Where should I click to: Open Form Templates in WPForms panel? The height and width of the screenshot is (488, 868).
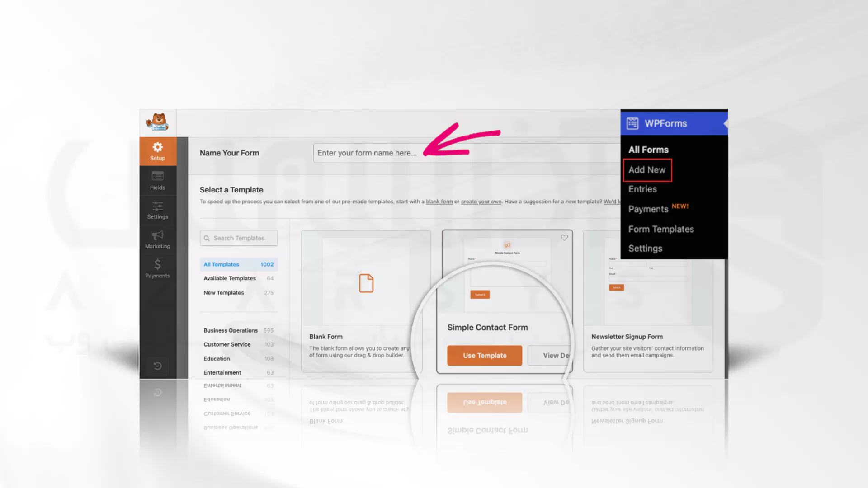pyautogui.click(x=661, y=228)
